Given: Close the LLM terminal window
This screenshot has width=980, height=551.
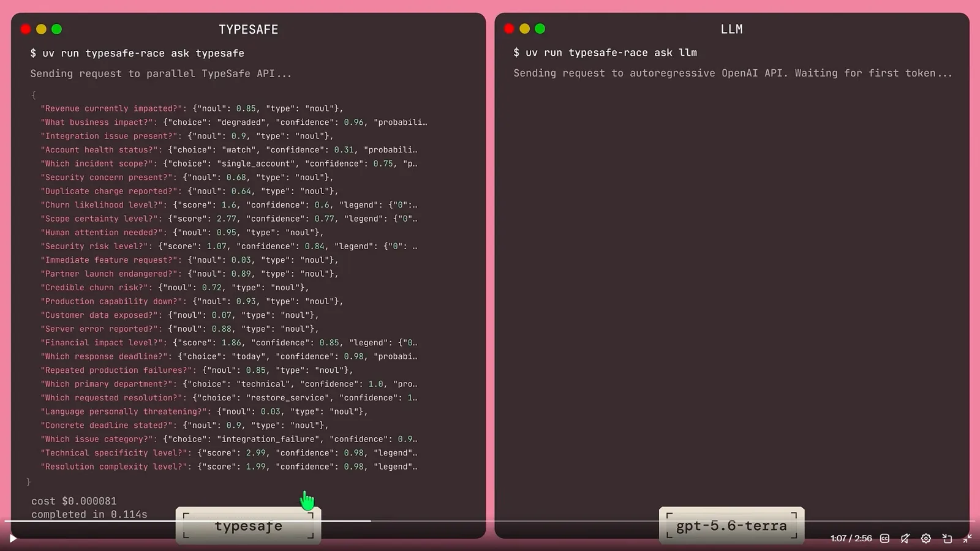Looking at the screenshot, I should coord(509,29).
